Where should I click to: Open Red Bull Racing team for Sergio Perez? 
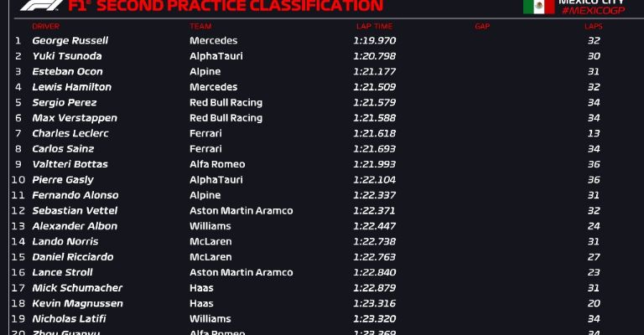(226, 102)
